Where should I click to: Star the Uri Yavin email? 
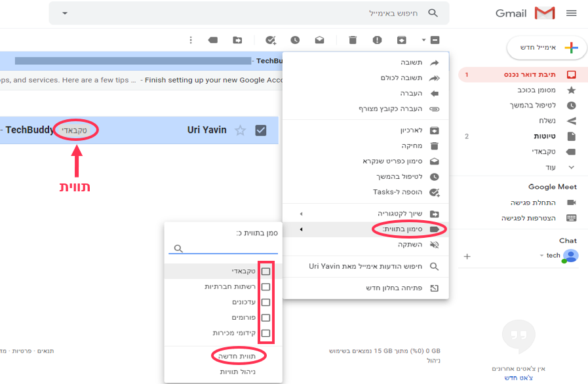(240, 130)
